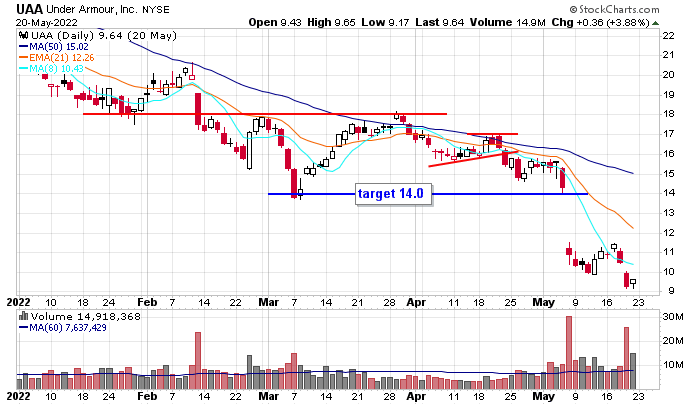Click the Feb label on price chart axis
Viewport: 700px width, 405px height.
[x=147, y=302]
